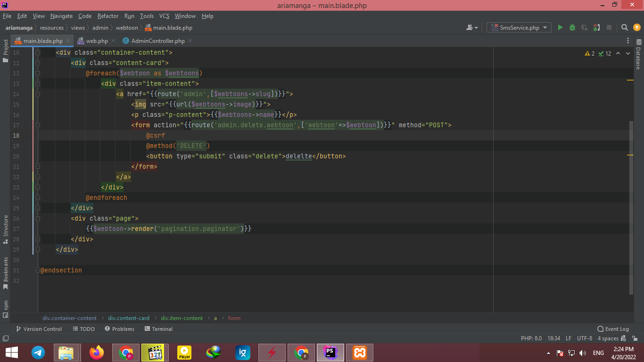
Task: Run the SmsService.php configuration
Action: [x=560, y=28]
